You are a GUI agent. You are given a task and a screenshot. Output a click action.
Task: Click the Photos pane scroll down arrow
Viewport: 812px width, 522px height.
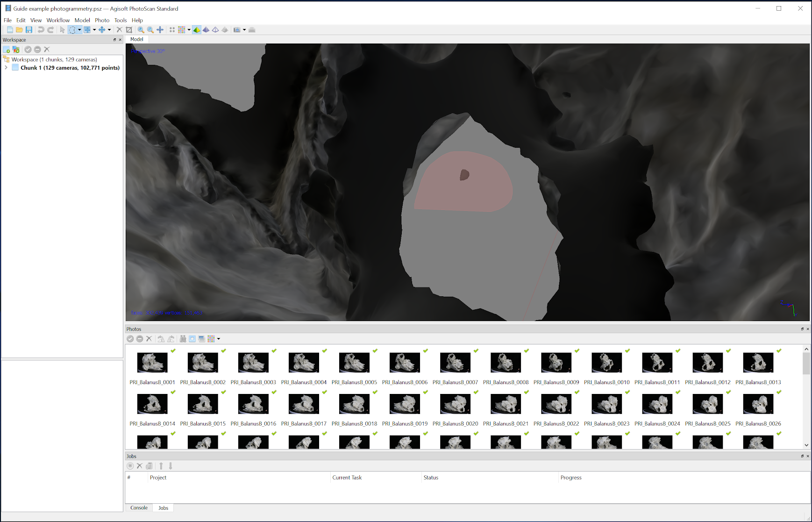point(806,445)
